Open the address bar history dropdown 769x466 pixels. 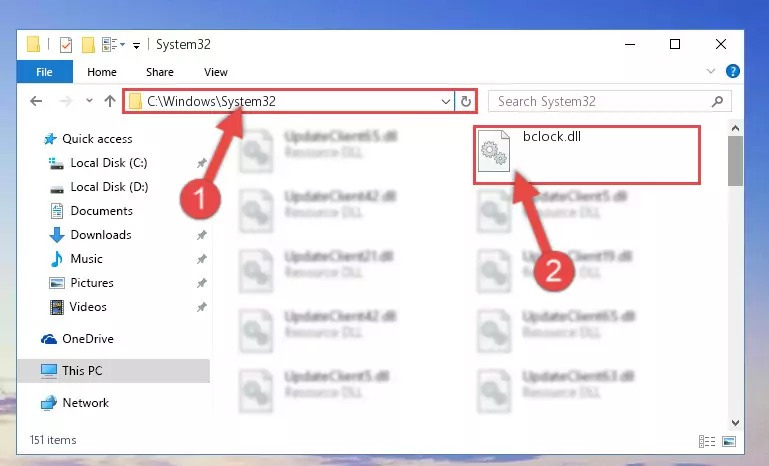pyautogui.click(x=445, y=102)
